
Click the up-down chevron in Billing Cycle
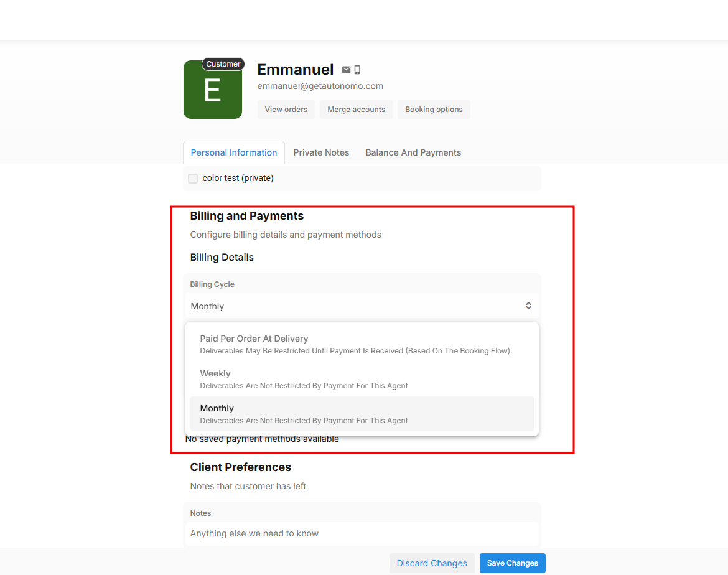tap(528, 306)
